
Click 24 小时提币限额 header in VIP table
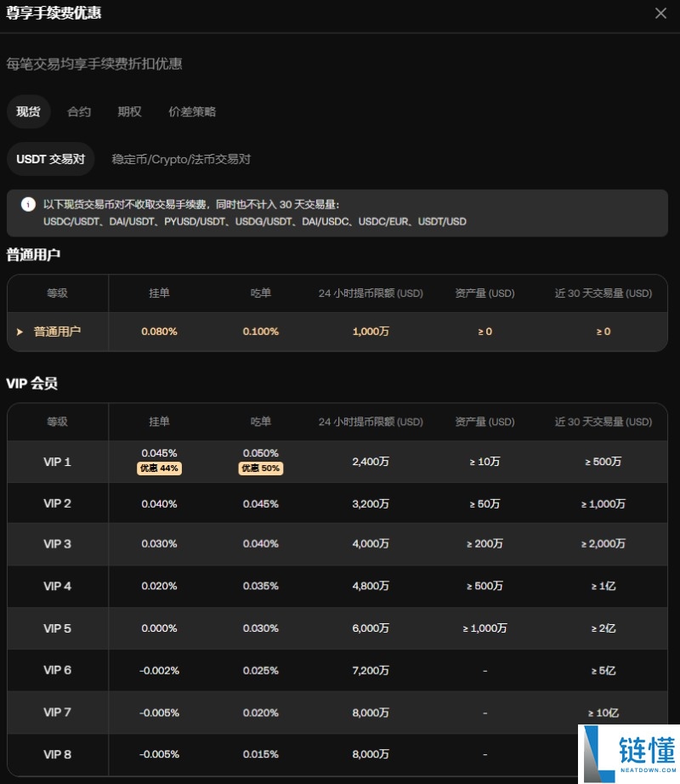pyautogui.click(x=371, y=422)
